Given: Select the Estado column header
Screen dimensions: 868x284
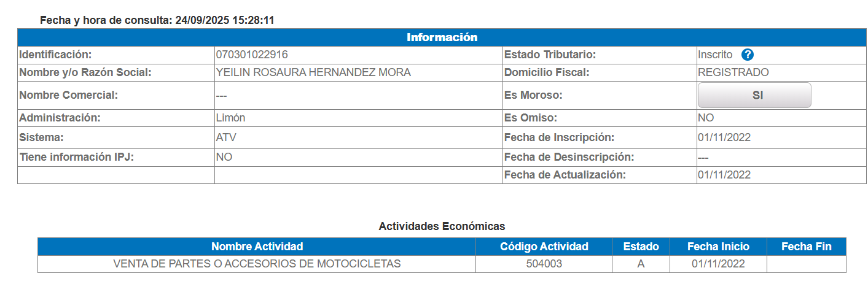Looking at the screenshot, I should point(641,247).
